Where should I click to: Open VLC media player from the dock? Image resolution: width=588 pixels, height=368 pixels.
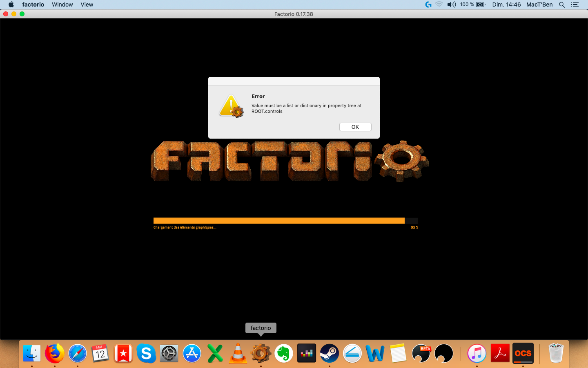pyautogui.click(x=238, y=353)
